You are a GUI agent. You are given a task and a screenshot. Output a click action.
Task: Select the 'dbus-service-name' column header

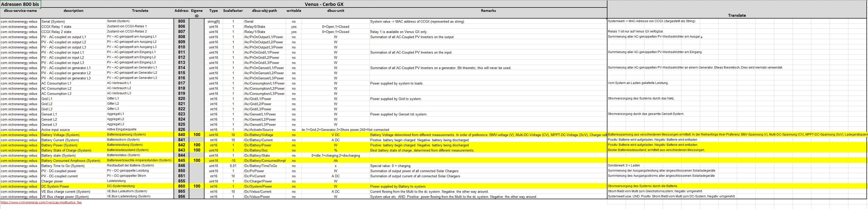[x=20, y=11]
